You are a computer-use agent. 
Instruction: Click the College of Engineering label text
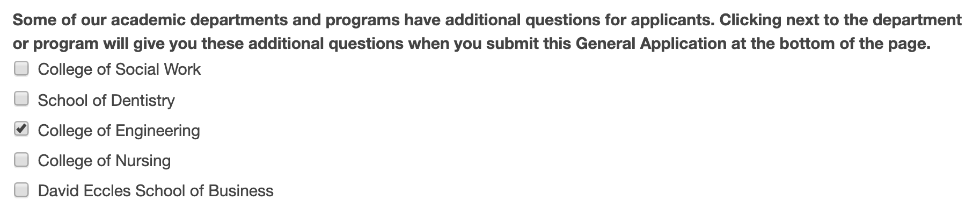click(x=119, y=131)
